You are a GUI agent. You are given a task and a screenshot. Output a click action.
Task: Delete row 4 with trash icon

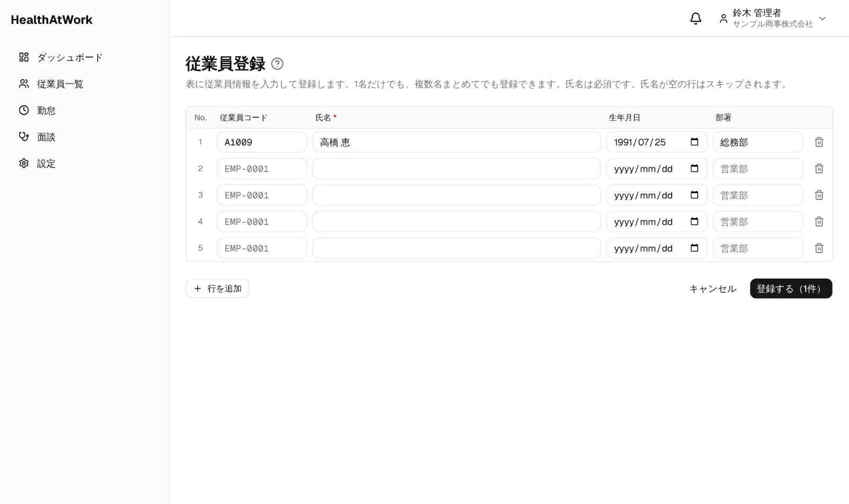click(x=819, y=222)
